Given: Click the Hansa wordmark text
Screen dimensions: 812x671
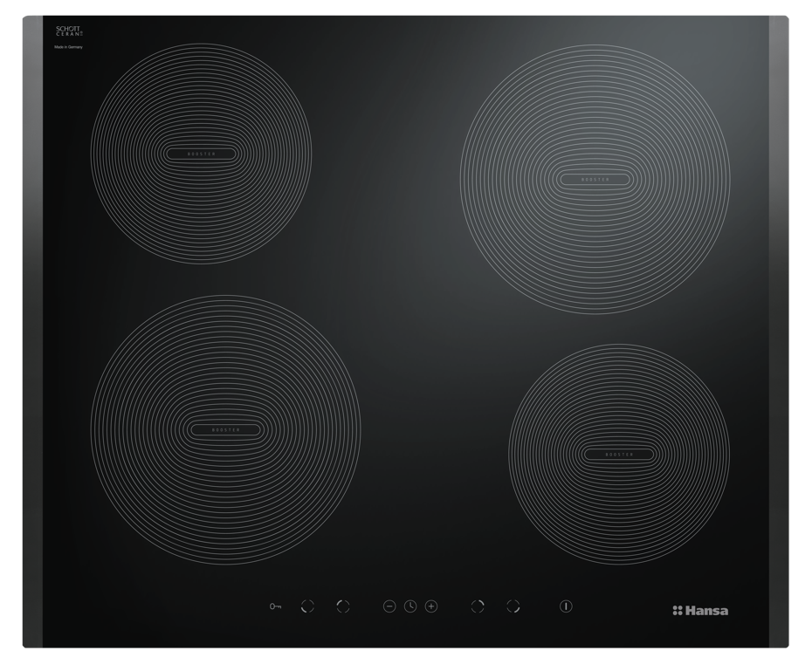Looking at the screenshot, I should [706, 611].
